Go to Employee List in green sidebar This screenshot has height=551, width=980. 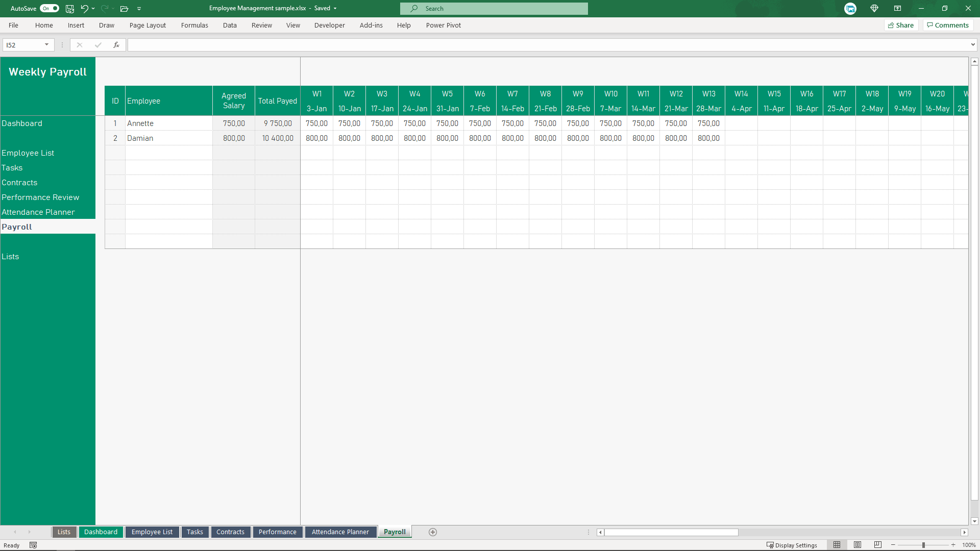tap(28, 153)
